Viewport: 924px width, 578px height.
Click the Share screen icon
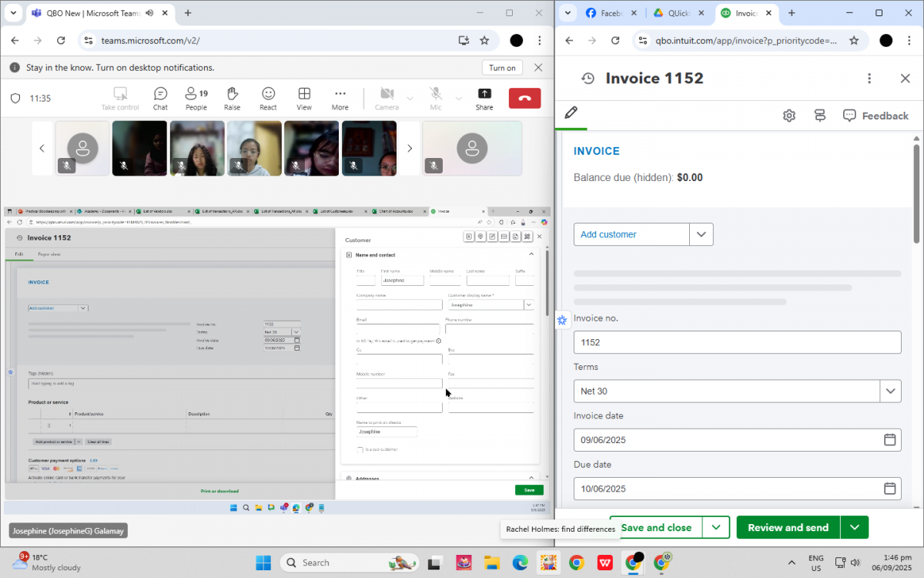click(484, 99)
